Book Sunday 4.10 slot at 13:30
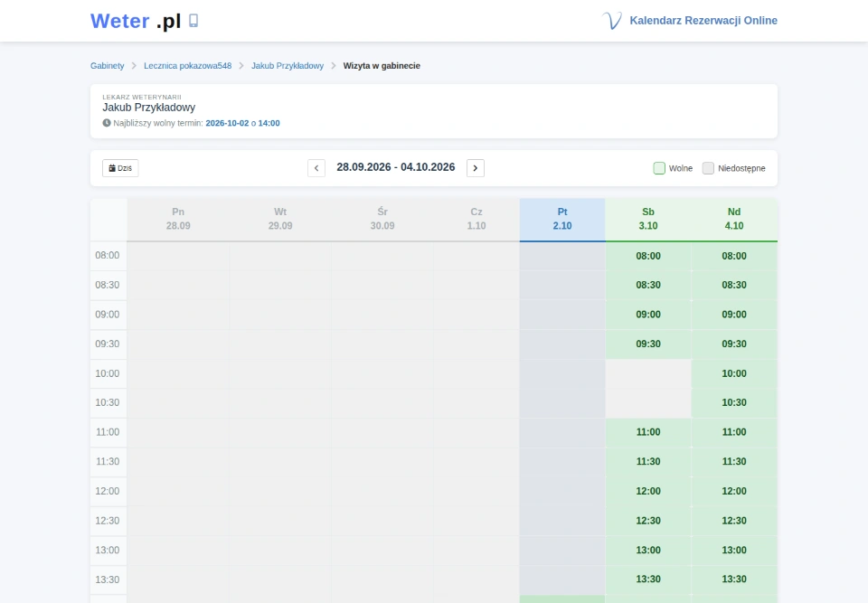 734,579
